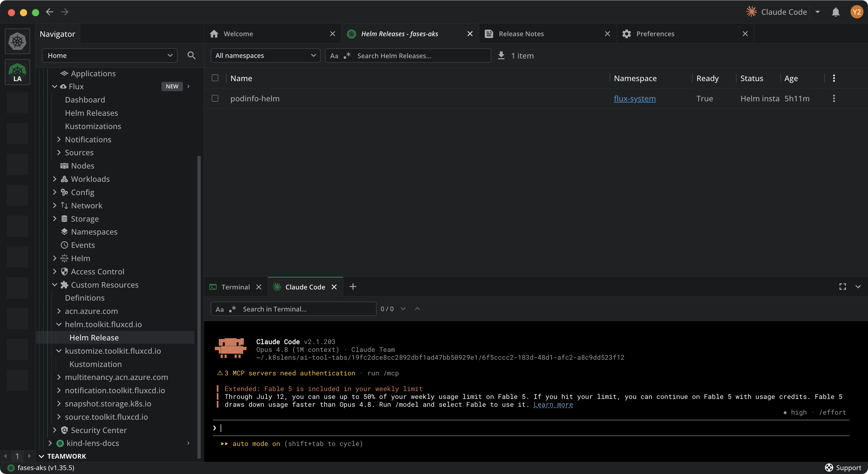
Task: Open the Nodes tree item
Action: tap(83, 166)
